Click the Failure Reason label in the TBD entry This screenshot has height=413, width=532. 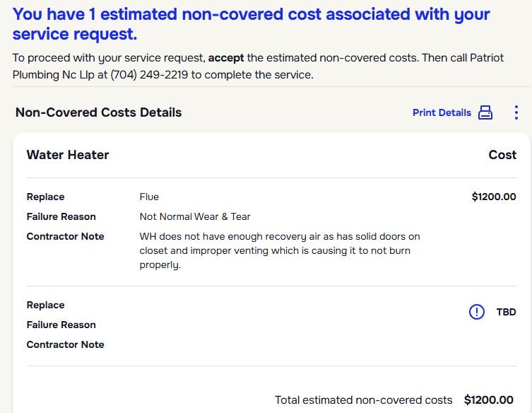(61, 325)
